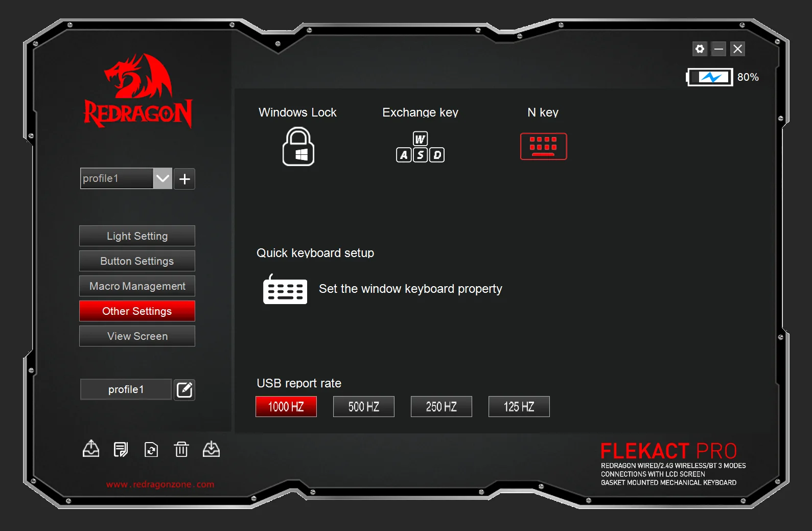Toggle the WASD Exchange key

coord(420,147)
